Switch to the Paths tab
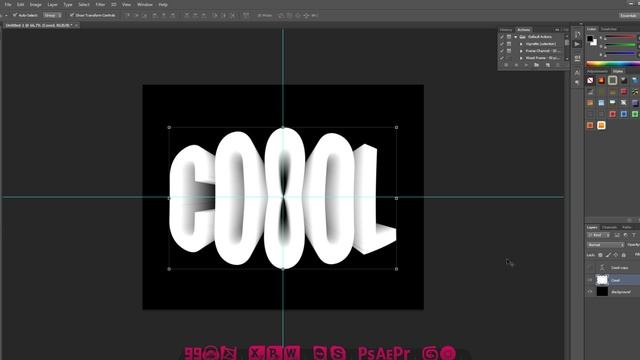The image size is (640, 360). (627, 227)
